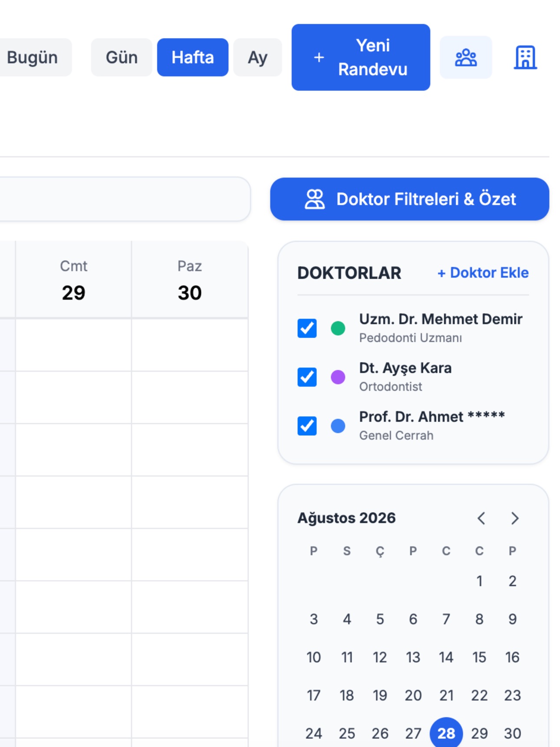Screen dimensions: 560x747
Task: Click purple color dot for Ayşe Kara
Action: click(x=338, y=377)
